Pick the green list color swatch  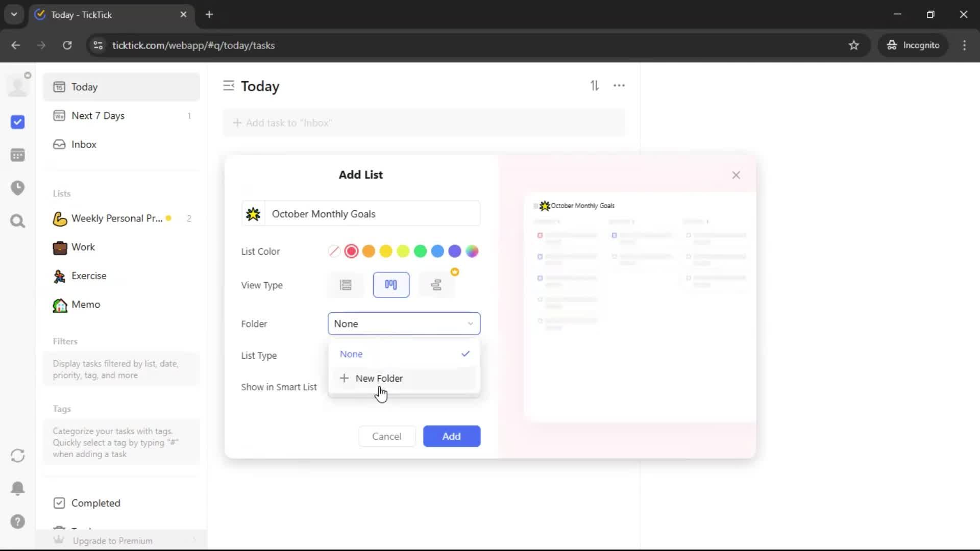(420, 251)
